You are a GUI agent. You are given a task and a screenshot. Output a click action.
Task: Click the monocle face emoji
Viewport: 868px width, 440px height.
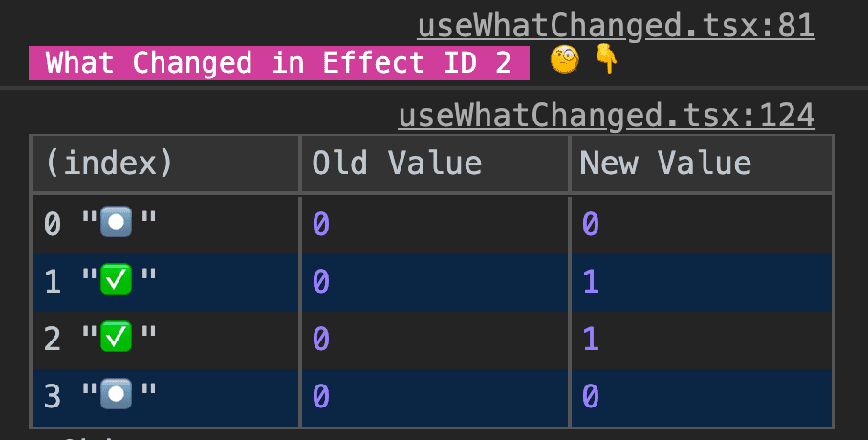click(564, 60)
